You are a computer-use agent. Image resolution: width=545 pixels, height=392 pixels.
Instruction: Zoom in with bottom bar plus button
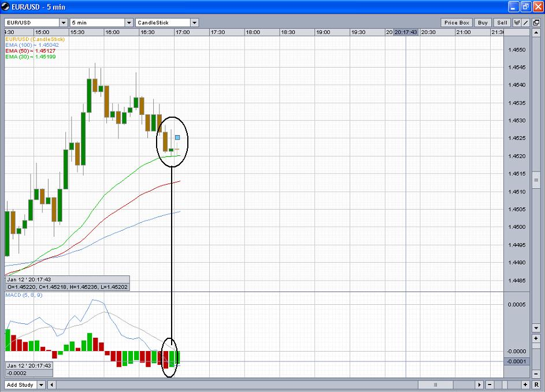click(x=525, y=384)
